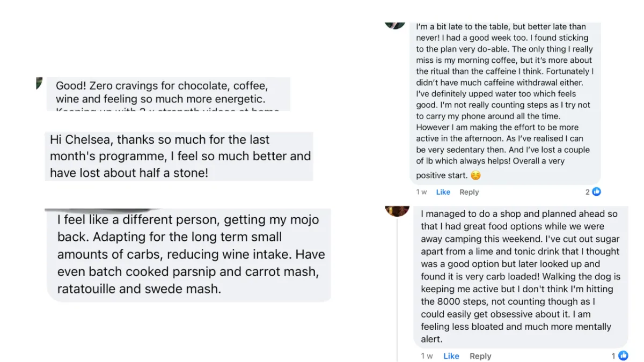Open profile picture of the morning coffee commenter
This screenshot has width=644, height=362.
395,25
